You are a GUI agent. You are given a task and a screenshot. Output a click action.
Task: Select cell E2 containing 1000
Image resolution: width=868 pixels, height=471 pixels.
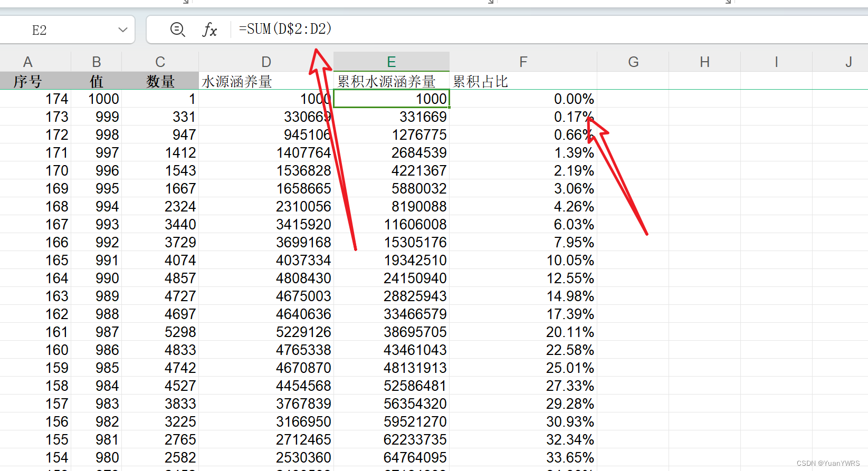tap(392, 99)
